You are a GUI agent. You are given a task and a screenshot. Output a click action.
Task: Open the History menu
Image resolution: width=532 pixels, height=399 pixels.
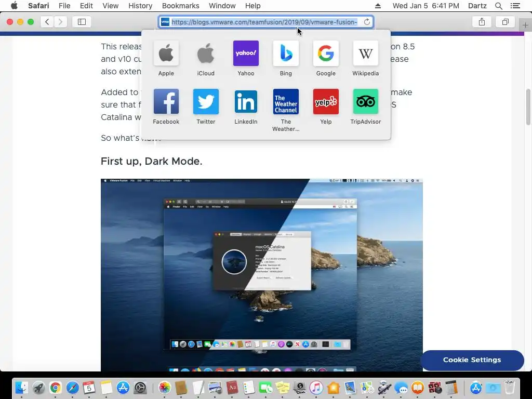[140, 6]
